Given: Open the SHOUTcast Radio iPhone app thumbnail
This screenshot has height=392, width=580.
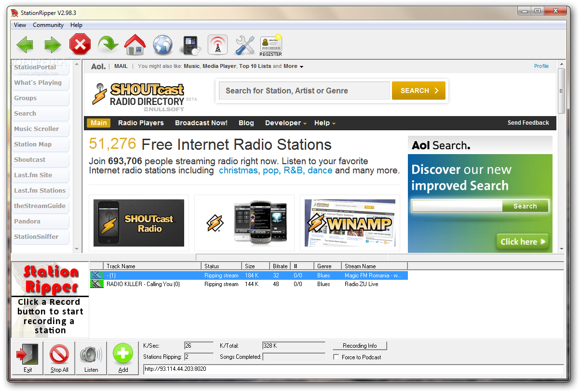Looking at the screenshot, I should (x=139, y=223).
